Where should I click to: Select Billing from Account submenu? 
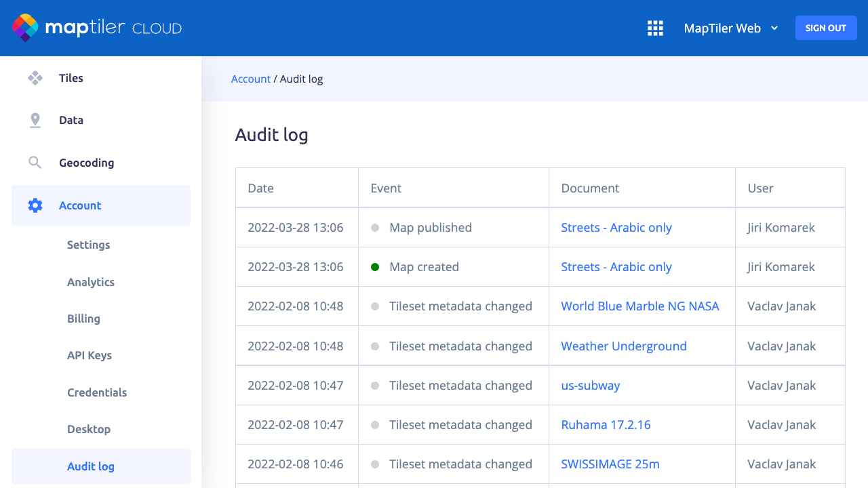[83, 319]
